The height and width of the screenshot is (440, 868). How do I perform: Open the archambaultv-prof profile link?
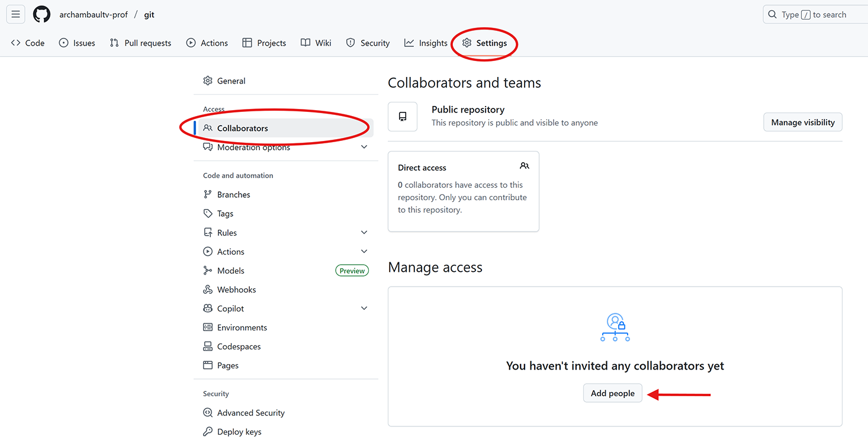(94, 15)
